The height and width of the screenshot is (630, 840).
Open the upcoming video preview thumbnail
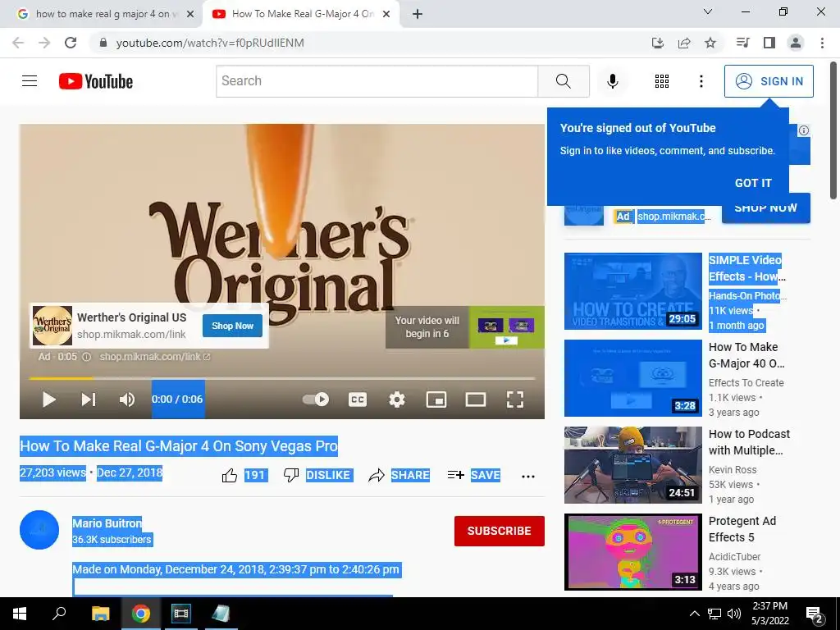coord(506,326)
